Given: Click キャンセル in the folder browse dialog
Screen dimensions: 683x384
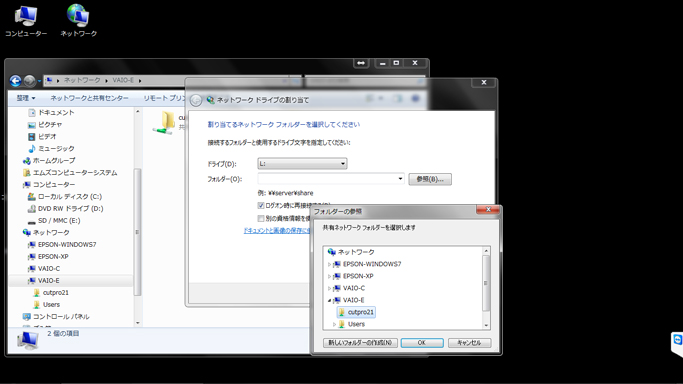Looking at the screenshot, I should coord(470,343).
